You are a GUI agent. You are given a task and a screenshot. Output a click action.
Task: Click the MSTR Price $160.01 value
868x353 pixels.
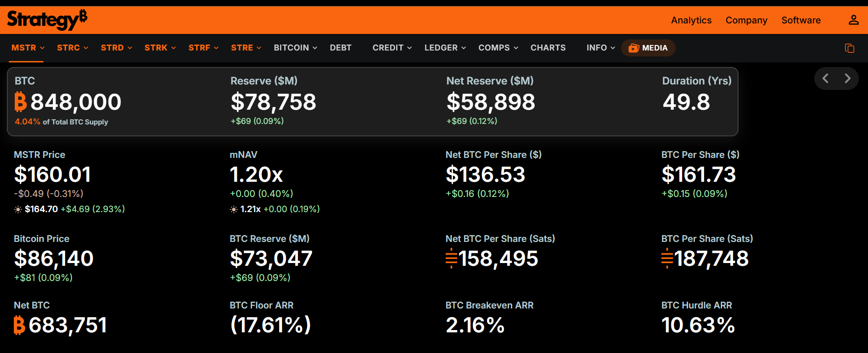click(x=52, y=174)
